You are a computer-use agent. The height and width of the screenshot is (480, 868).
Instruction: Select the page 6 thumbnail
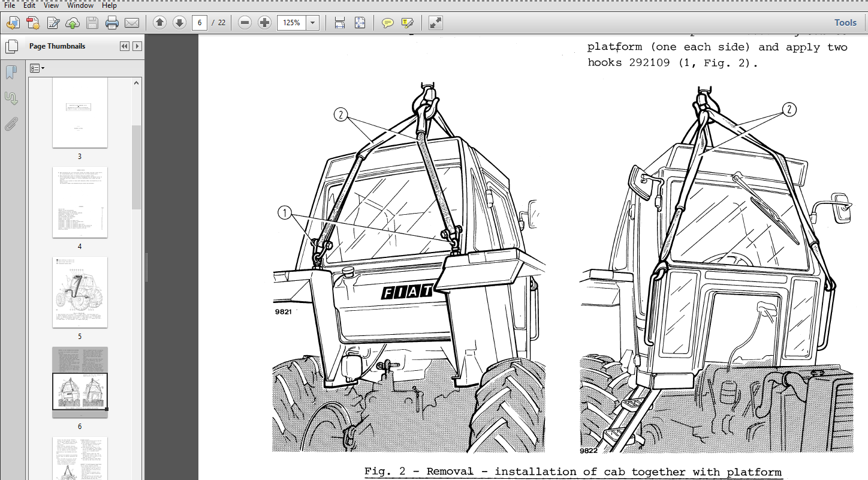coord(80,382)
